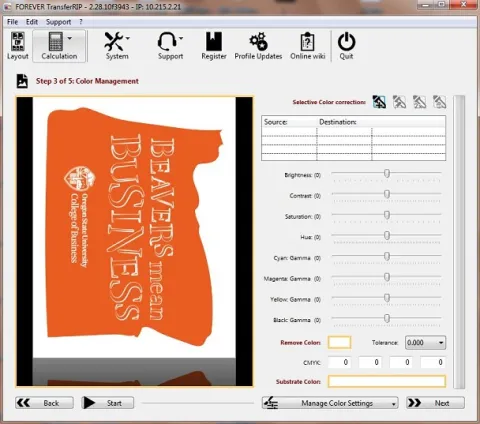Click the second Selective Color correction icon
Viewport: 480px width, 424px height.
tap(399, 102)
